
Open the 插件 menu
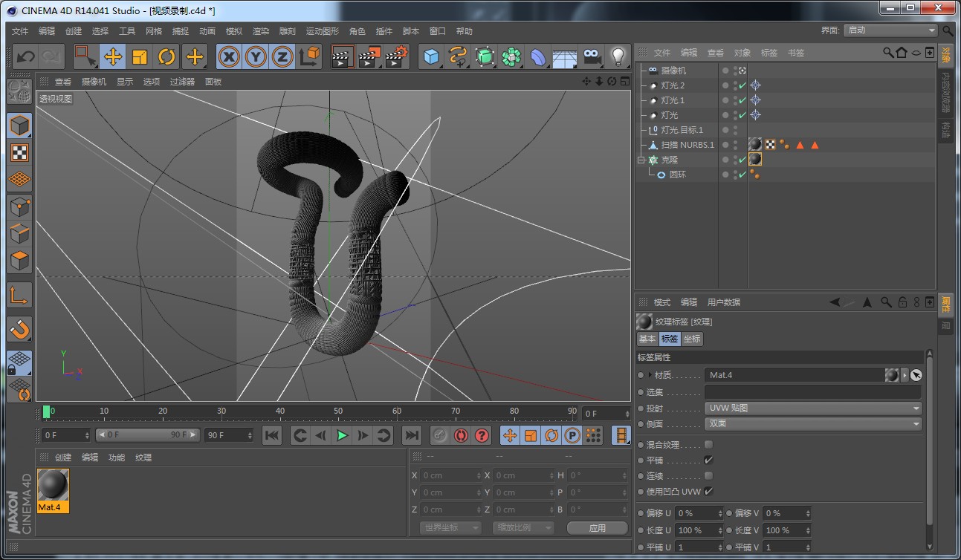[x=384, y=31]
